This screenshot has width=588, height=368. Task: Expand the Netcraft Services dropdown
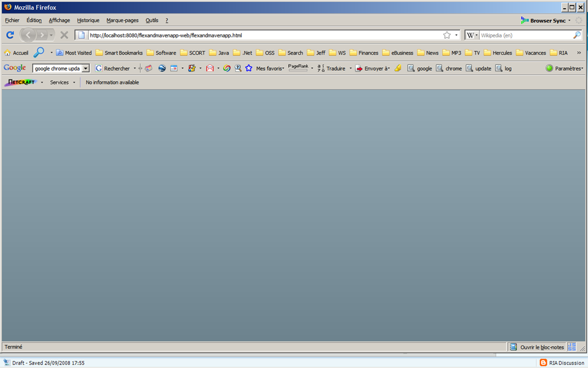pyautogui.click(x=62, y=82)
